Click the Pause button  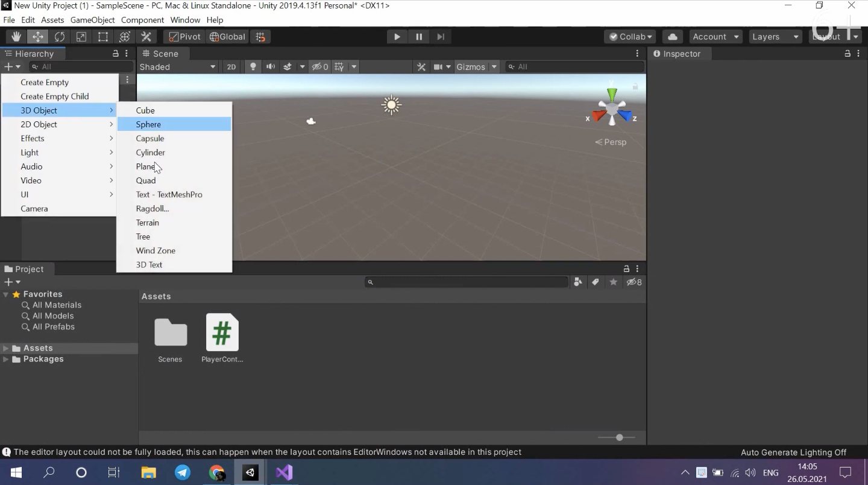(x=419, y=37)
